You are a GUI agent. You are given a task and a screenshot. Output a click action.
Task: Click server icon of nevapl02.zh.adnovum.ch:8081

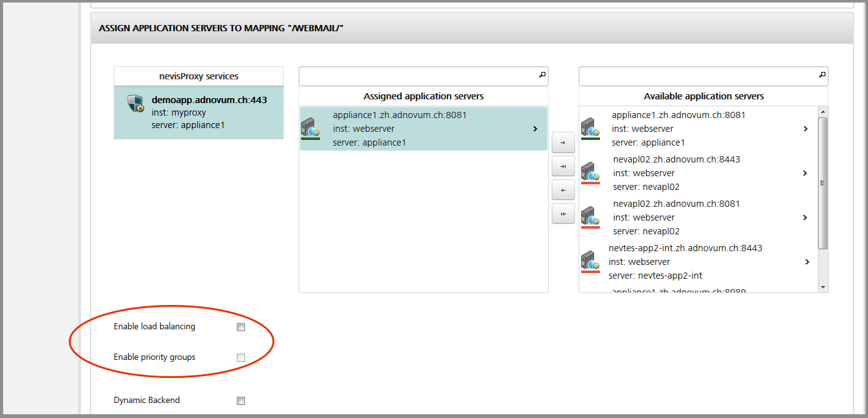[x=590, y=216]
